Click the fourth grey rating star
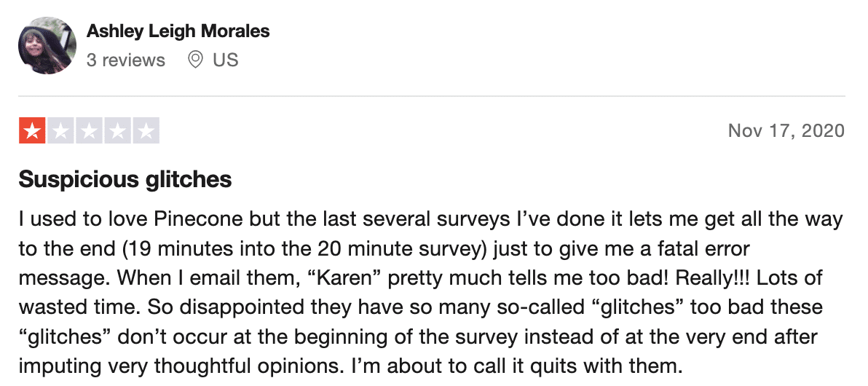The width and height of the screenshot is (868, 386). (x=118, y=130)
